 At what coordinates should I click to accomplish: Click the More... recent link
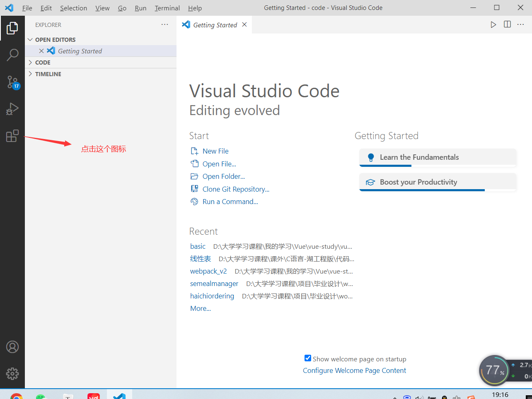pos(201,308)
